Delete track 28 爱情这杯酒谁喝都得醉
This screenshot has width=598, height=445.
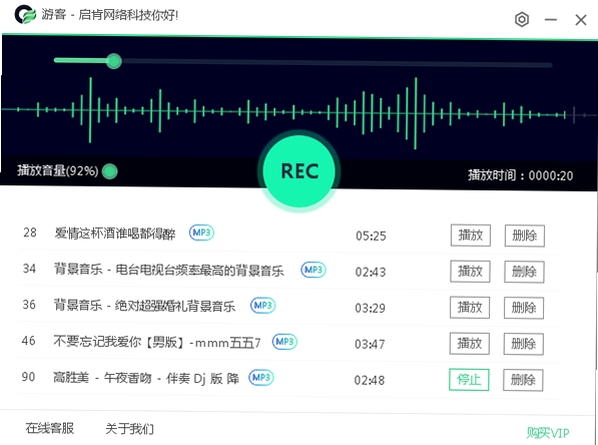tap(524, 236)
